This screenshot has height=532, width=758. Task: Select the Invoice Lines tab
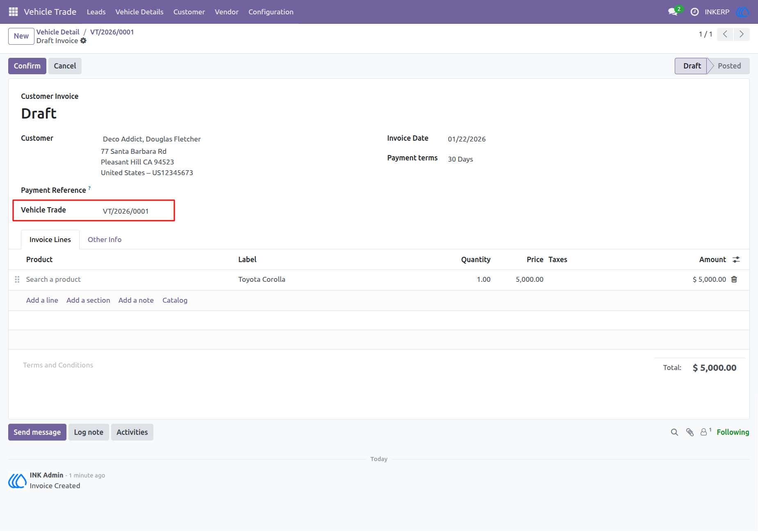pos(50,240)
